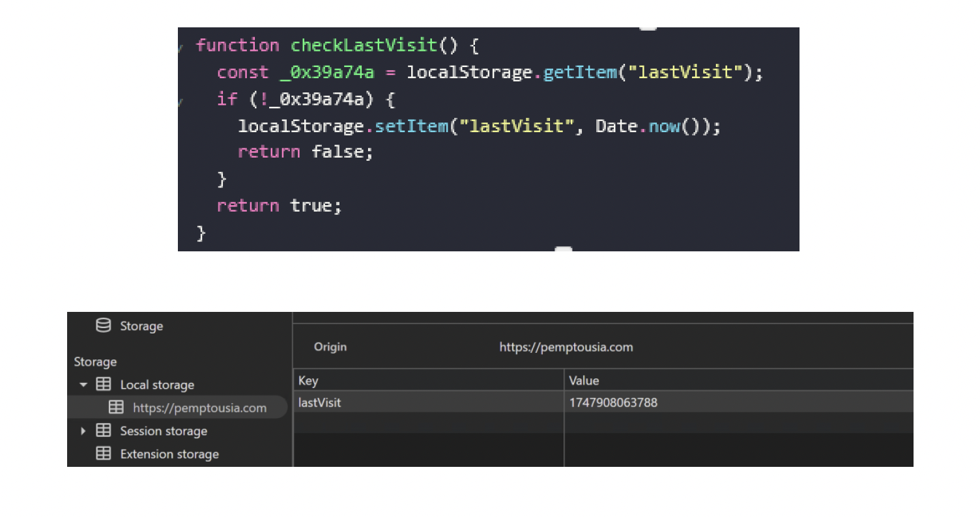Viewport: 980px width, 517px height.
Task: Click the Session storage table icon
Action: (x=104, y=431)
